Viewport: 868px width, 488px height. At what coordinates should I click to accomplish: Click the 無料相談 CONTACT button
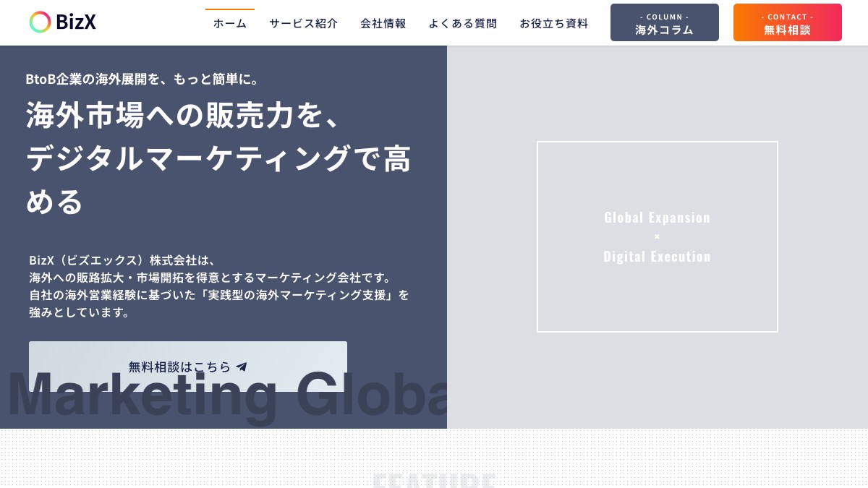tap(788, 22)
